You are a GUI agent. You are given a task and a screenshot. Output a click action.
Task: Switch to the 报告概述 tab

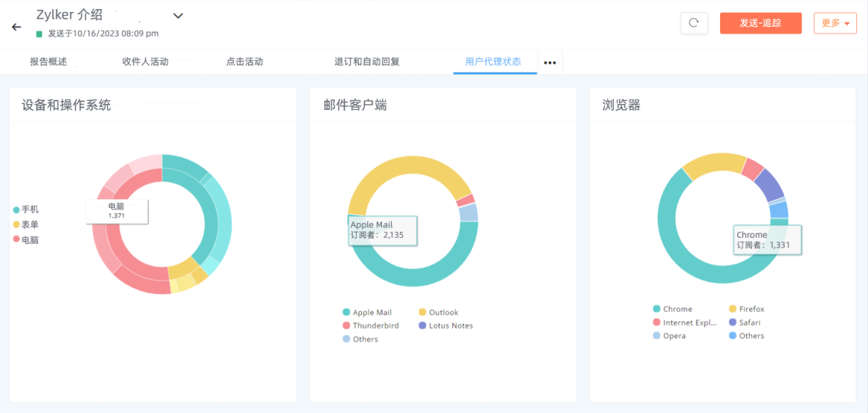(48, 62)
